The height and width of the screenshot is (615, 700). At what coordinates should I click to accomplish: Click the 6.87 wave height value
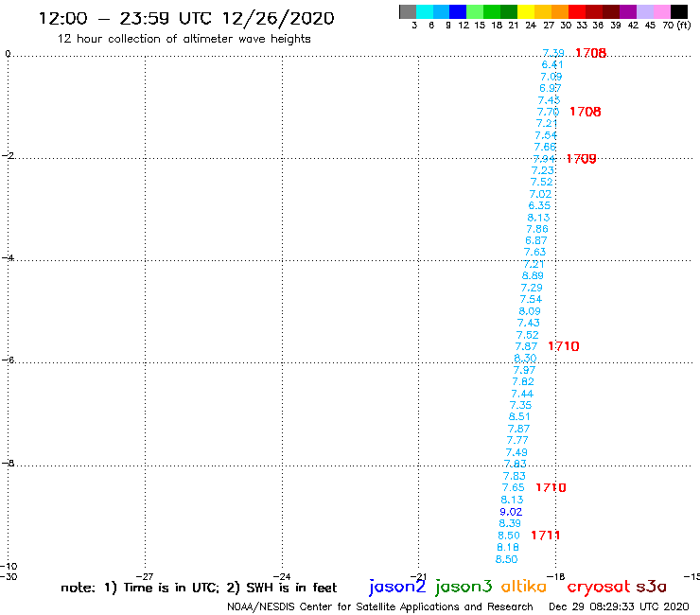(x=535, y=240)
